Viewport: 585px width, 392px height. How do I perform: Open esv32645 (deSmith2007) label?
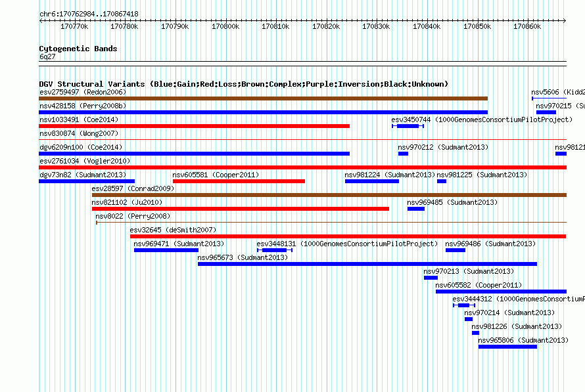pyautogui.click(x=173, y=230)
